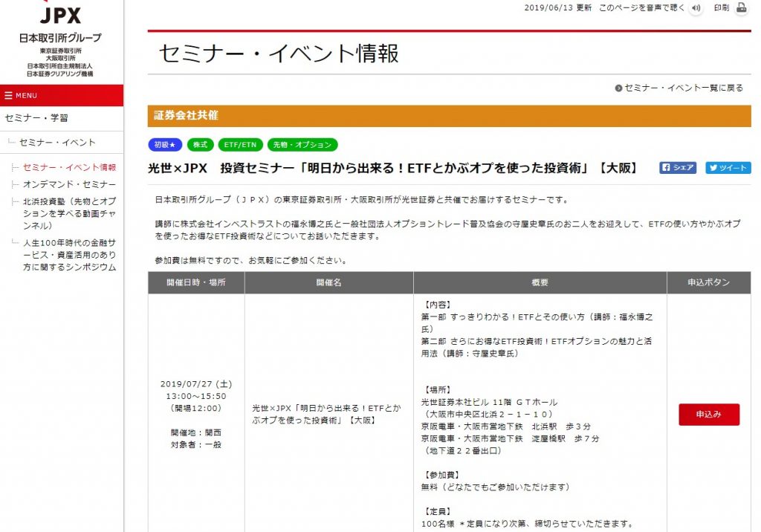Open the red MENU hamburger bar
This screenshot has height=532, width=761.
click(62, 95)
